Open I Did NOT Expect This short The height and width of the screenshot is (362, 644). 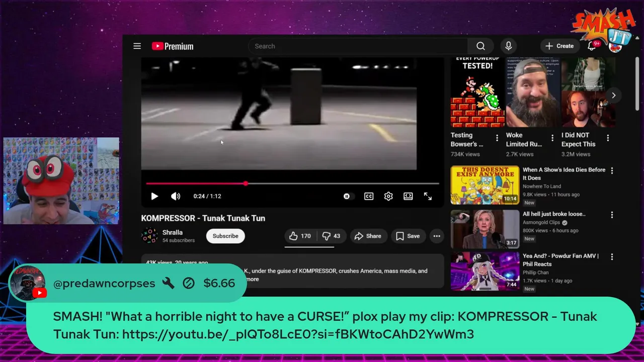point(588,92)
